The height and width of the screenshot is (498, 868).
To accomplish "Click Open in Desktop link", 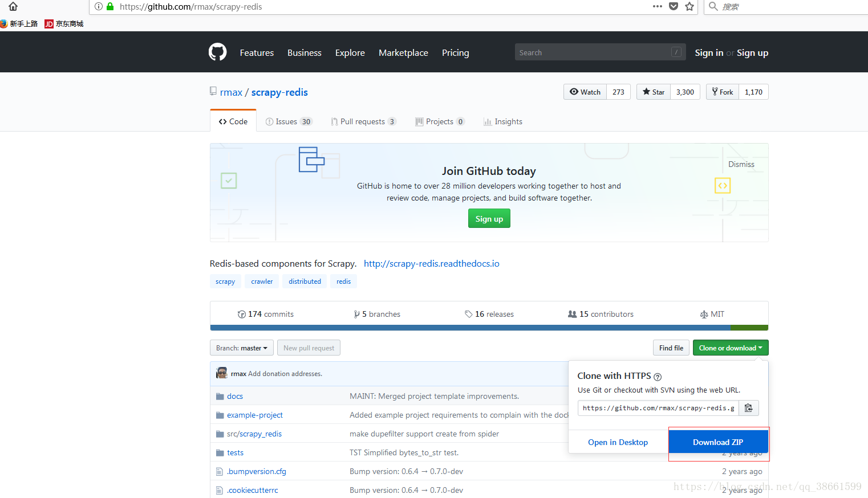I will coord(618,442).
